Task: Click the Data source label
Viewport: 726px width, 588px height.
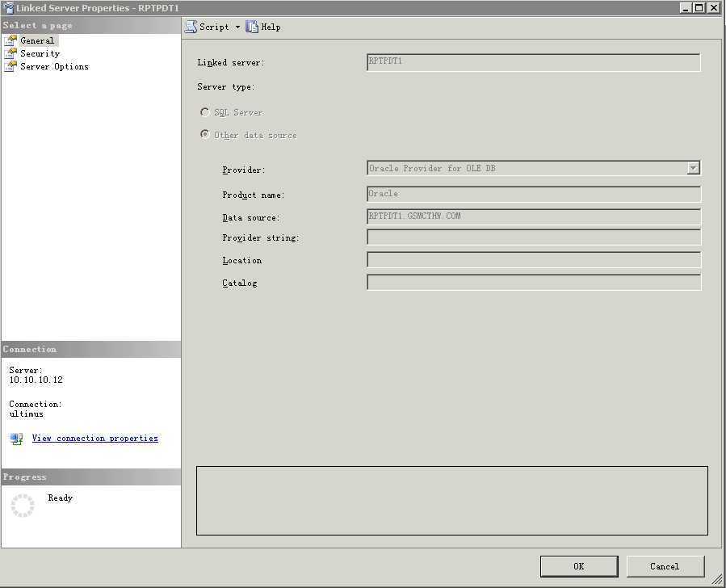Action: click(251, 217)
